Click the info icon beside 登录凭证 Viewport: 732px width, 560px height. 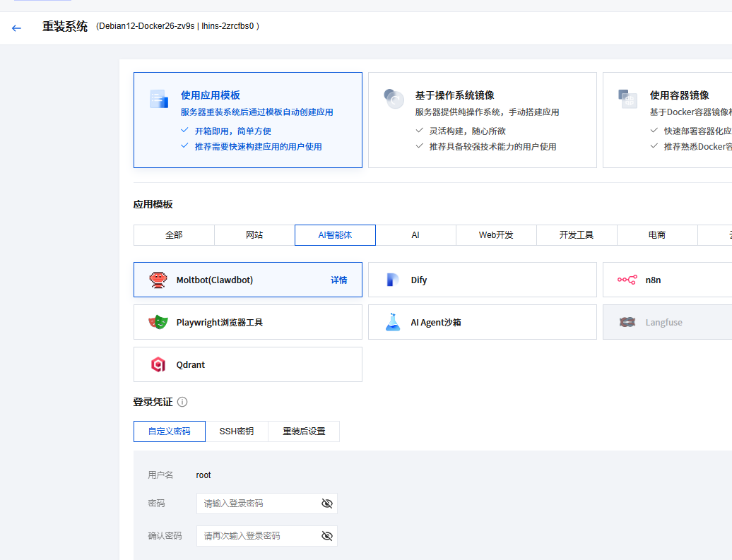click(x=182, y=402)
